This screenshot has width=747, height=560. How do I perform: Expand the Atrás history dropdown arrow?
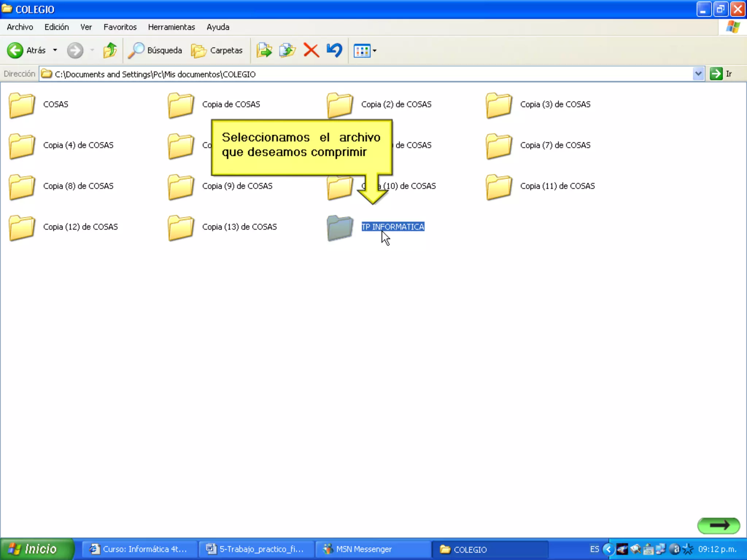pyautogui.click(x=55, y=50)
